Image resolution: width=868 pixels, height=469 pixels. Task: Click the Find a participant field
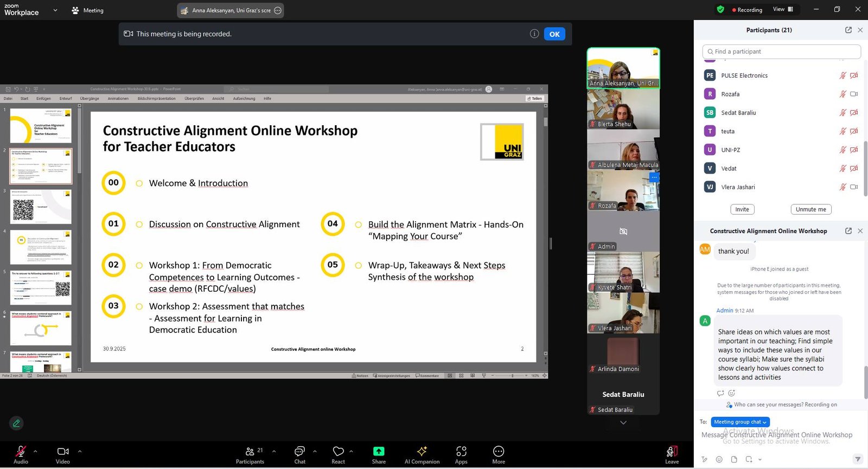pos(781,52)
